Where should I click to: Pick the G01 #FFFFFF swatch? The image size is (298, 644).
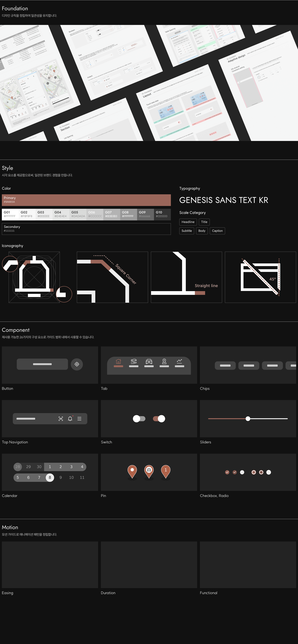10,214
